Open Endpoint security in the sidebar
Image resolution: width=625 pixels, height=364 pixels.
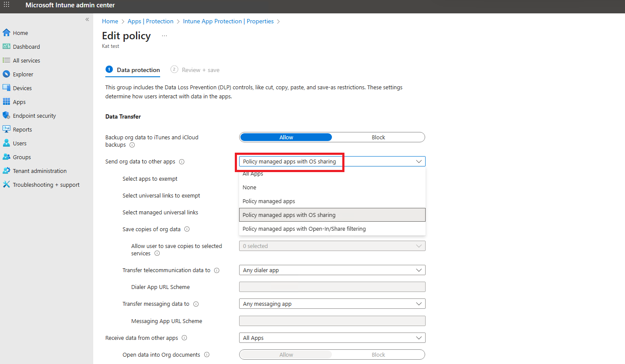tap(35, 116)
